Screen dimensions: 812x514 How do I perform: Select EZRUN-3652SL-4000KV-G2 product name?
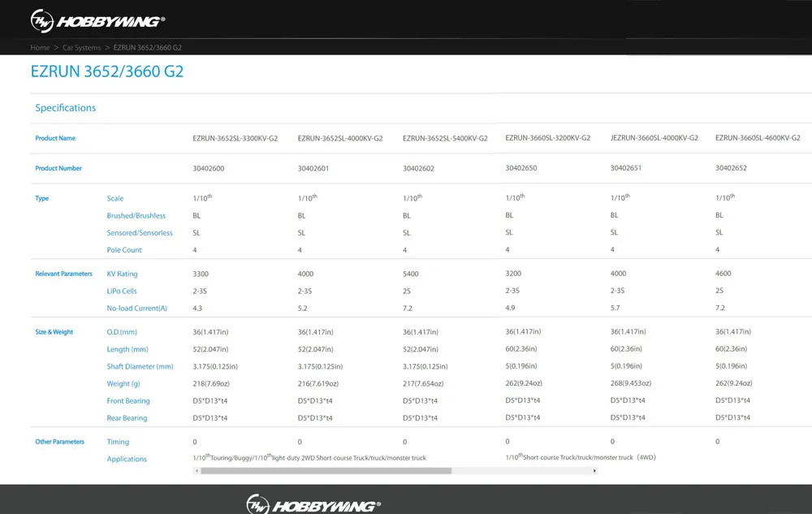point(340,138)
